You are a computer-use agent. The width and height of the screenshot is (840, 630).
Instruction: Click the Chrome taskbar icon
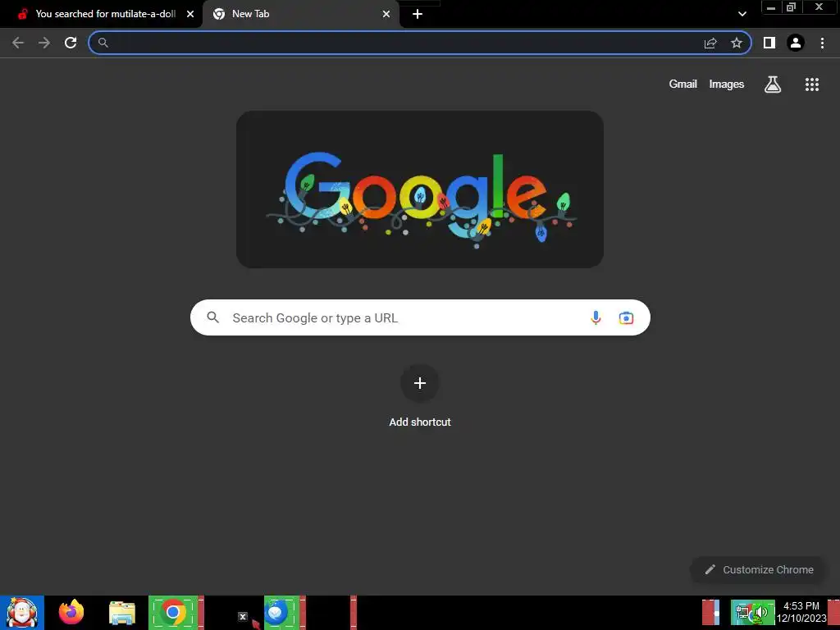tap(173, 612)
